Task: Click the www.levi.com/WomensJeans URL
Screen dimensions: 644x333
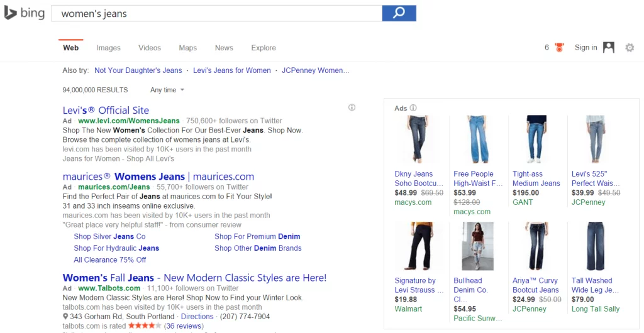Action: (128, 121)
